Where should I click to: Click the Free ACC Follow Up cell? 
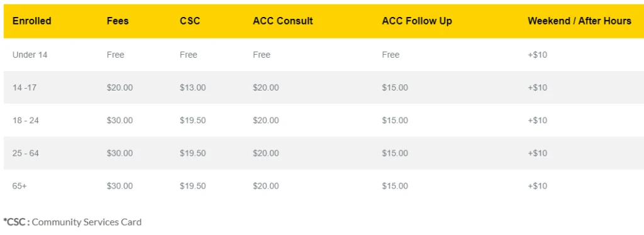click(x=390, y=55)
